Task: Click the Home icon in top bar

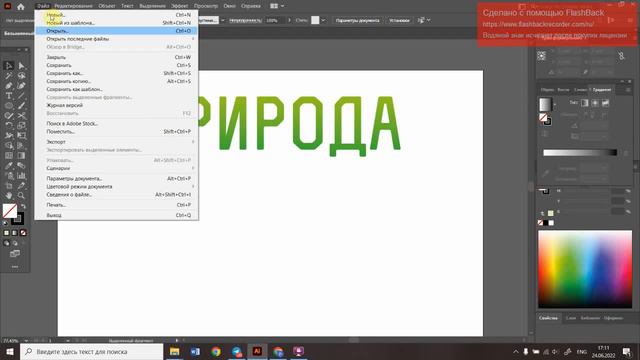Action: click(20, 6)
